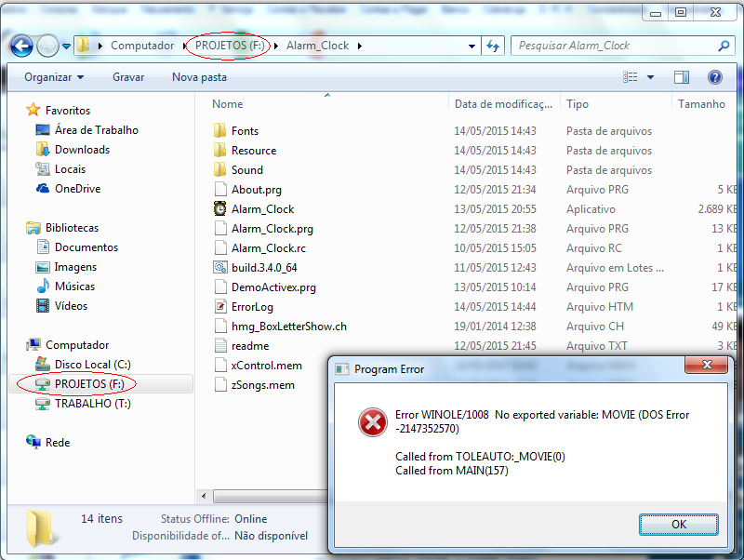Open the Organizar dropdown menu
The height and width of the screenshot is (560, 744).
[54, 77]
